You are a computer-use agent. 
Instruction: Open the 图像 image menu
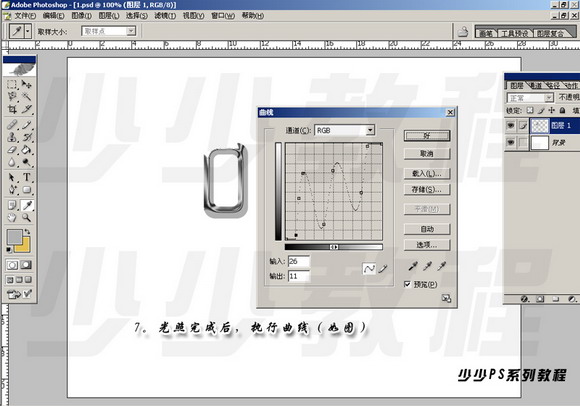pyautogui.click(x=81, y=16)
